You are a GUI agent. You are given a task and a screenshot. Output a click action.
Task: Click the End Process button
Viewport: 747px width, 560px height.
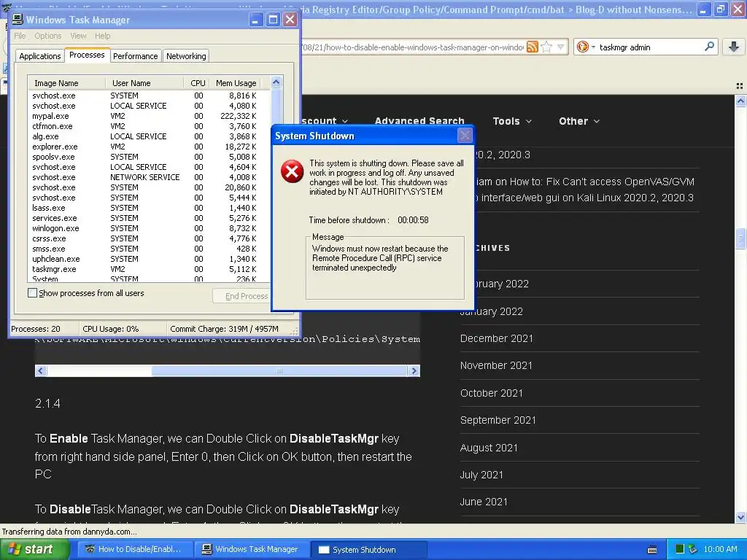[241, 296]
